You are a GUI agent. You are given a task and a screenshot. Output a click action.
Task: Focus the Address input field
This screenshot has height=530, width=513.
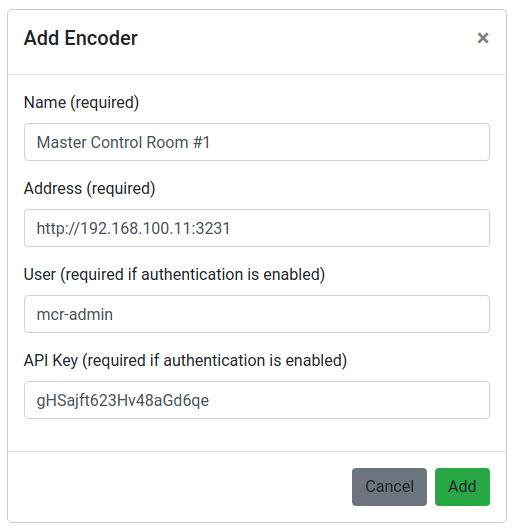coord(257,228)
